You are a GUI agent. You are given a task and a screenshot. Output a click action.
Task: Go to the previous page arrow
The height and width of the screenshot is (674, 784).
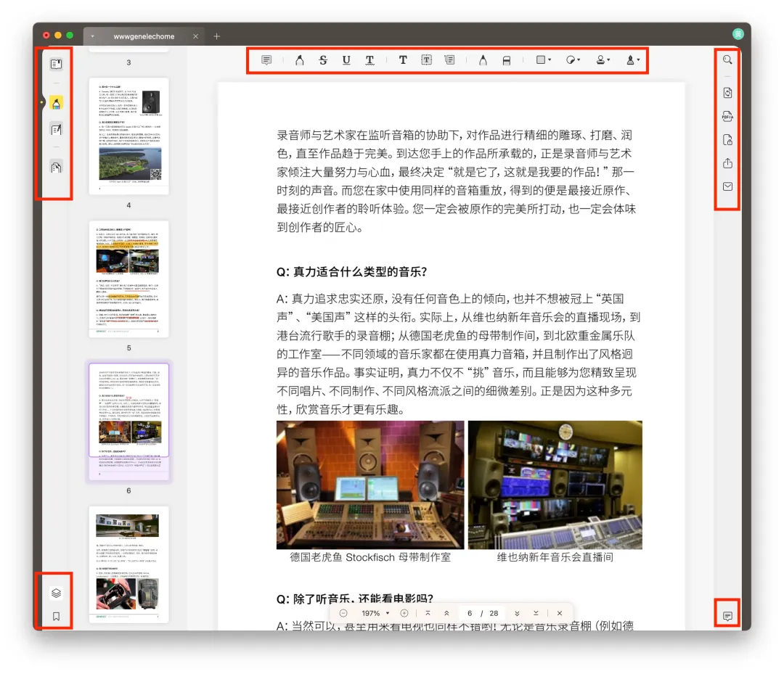click(x=446, y=613)
